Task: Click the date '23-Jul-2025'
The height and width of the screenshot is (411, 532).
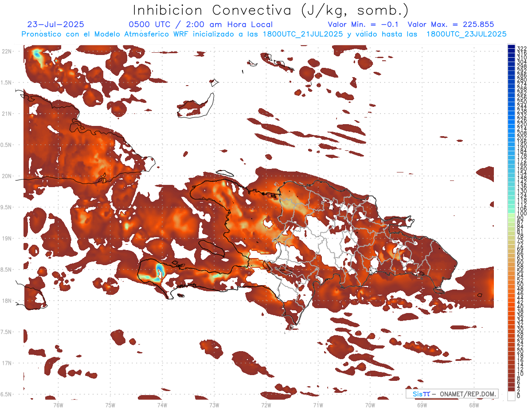Action: pos(55,24)
